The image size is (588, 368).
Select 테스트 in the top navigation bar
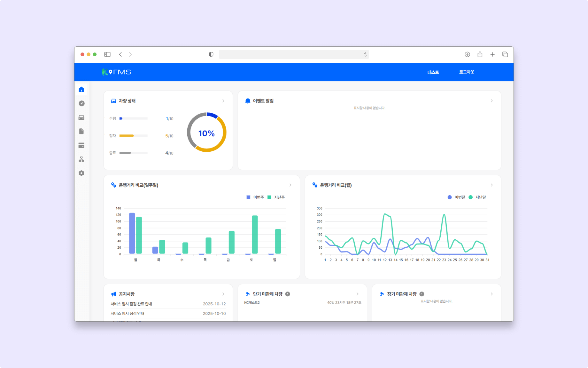pyautogui.click(x=433, y=72)
